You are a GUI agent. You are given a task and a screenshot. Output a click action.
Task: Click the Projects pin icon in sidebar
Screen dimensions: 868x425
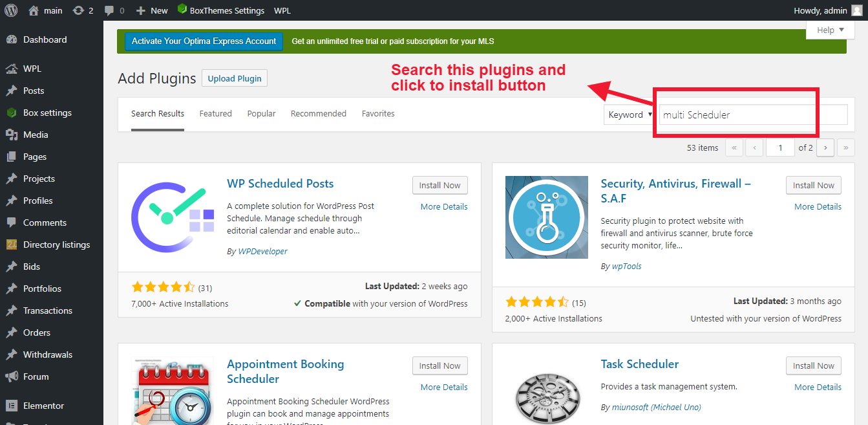coord(11,179)
